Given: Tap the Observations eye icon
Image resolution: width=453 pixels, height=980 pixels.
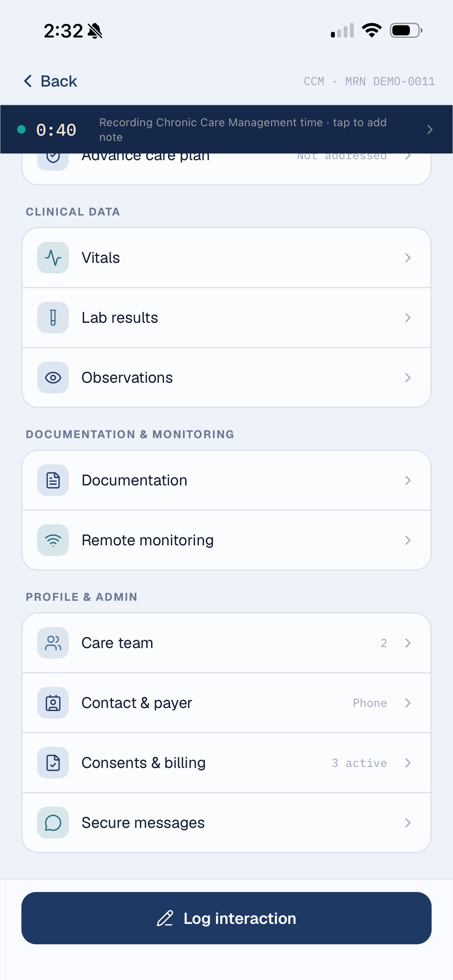Looking at the screenshot, I should pos(53,377).
